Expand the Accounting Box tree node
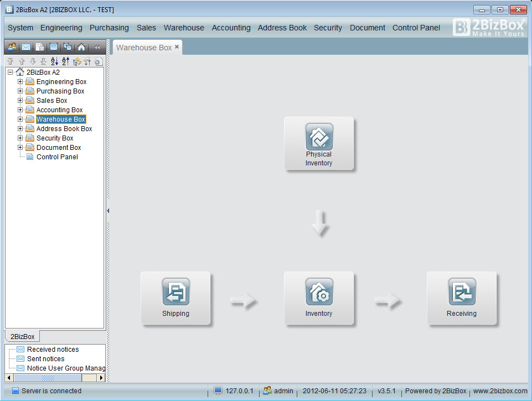The width and height of the screenshot is (532, 401). [x=20, y=110]
